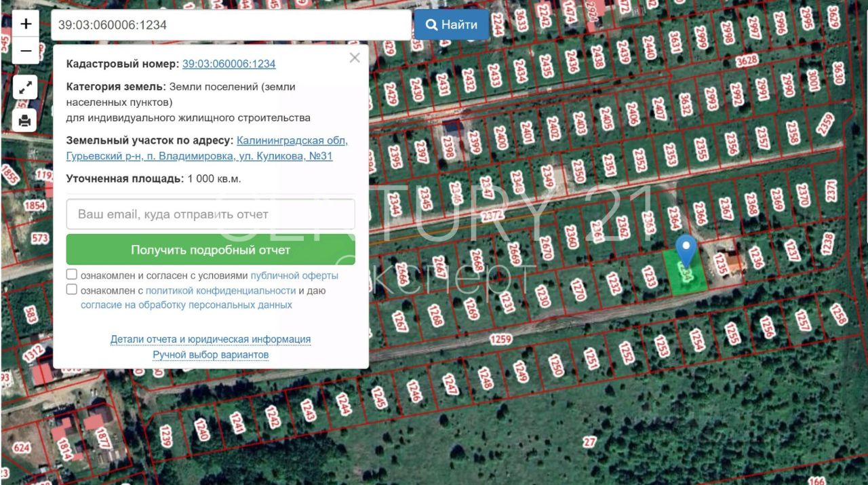The width and height of the screenshot is (868, 485).
Task: Select map parcel labeled 573
Action: 40,238
